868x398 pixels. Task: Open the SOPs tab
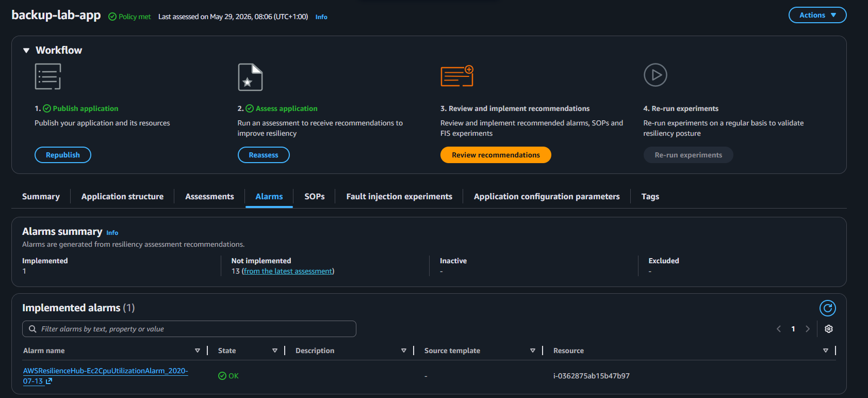[315, 197]
